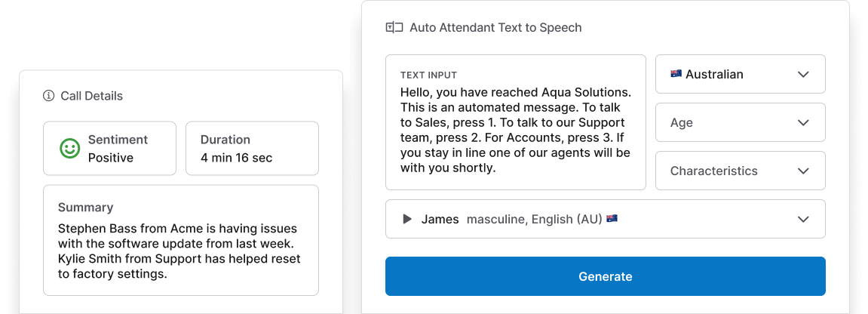868x314 pixels.
Task: Expand the Age dropdown
Action: click(803, 122)
